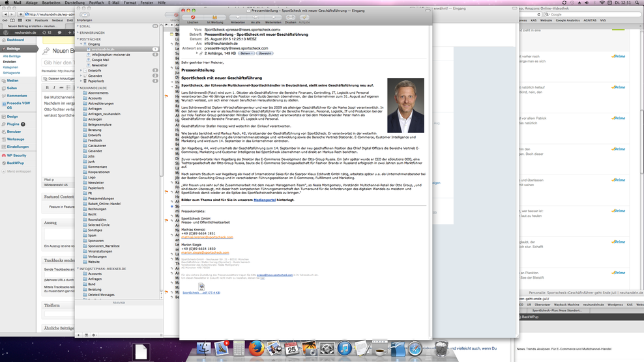Screen dimensions: 644x362
Task: Expand the LOKAL section in Mail sidebar
Action: (78, 26)
